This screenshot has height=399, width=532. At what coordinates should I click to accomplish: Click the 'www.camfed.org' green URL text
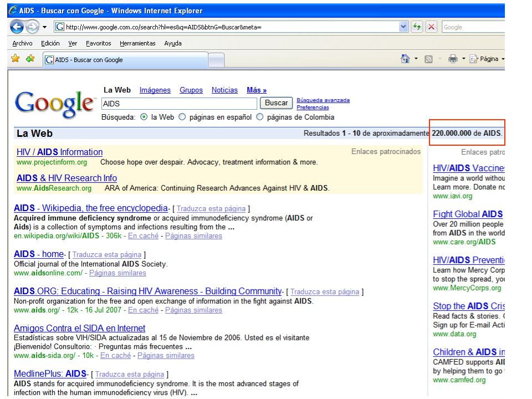459,380
